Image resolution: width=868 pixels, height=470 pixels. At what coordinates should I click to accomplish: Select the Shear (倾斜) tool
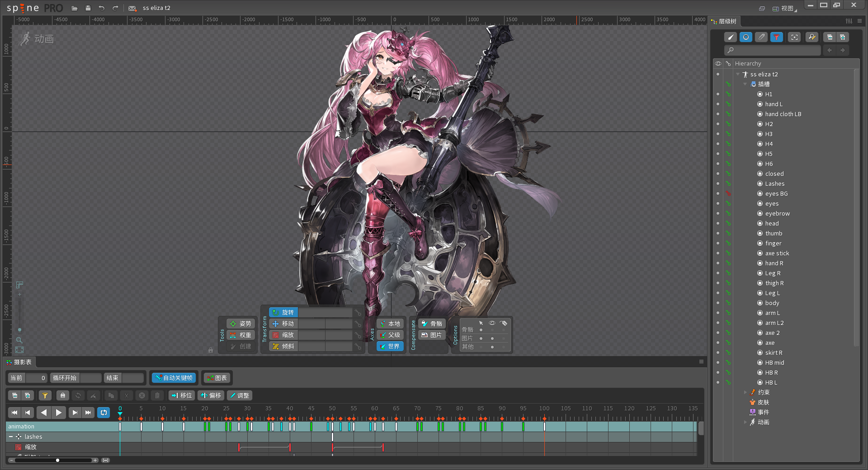[x=283, y=346]
